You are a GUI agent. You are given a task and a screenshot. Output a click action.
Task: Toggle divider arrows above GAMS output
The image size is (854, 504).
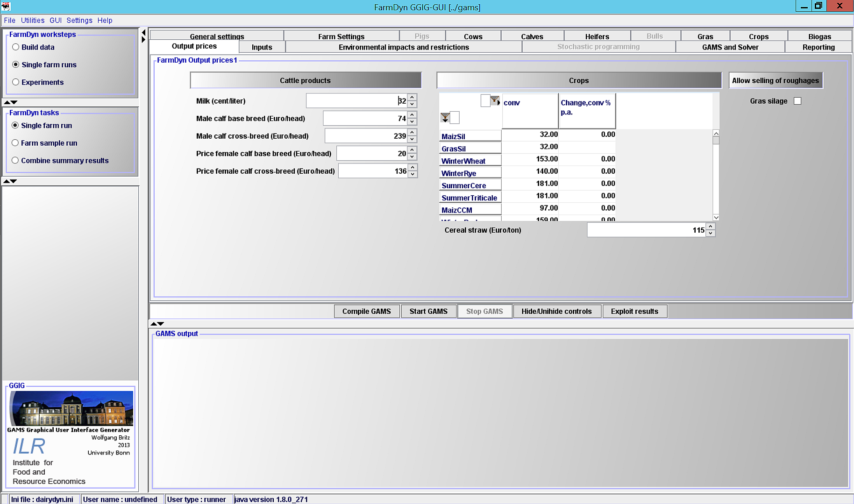[x=157, y=323]
